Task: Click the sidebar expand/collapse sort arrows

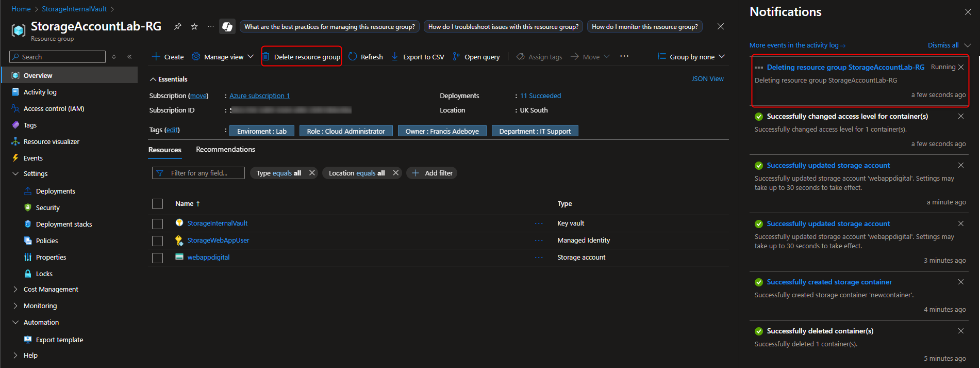Action: tap(114, 57)
